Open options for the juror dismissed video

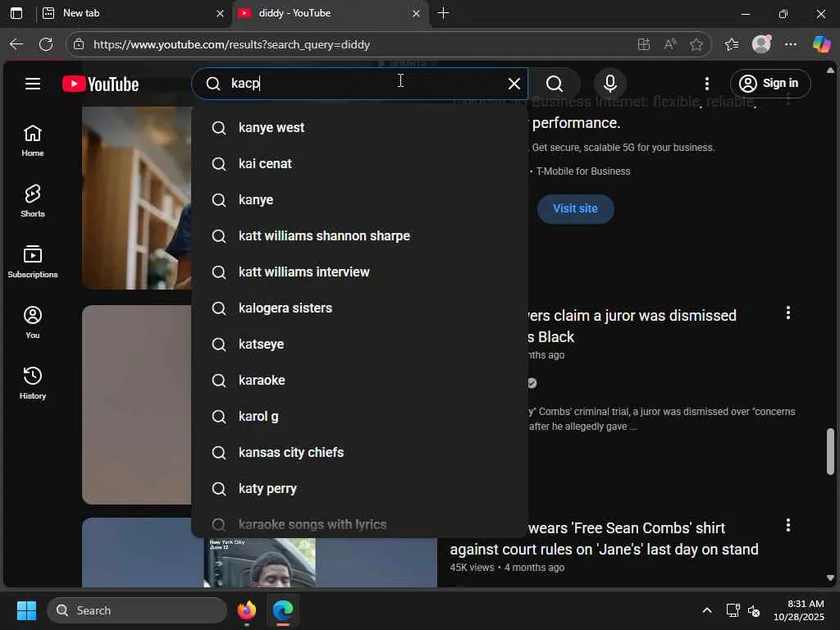(787, 313)
